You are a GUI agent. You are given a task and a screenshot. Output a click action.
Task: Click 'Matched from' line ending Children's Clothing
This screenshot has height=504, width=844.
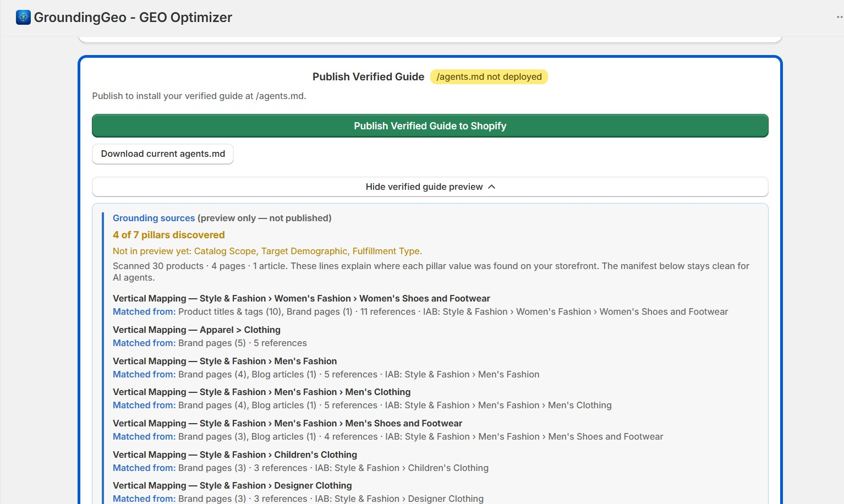tap(300, 468)
